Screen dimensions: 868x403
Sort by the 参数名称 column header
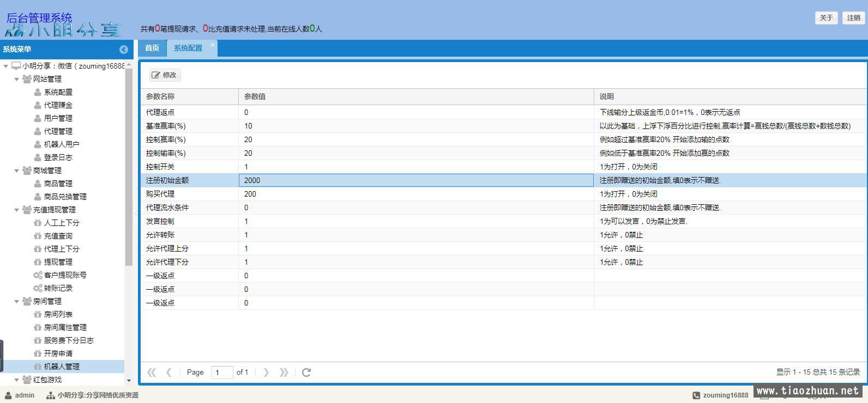pos(189,96)
